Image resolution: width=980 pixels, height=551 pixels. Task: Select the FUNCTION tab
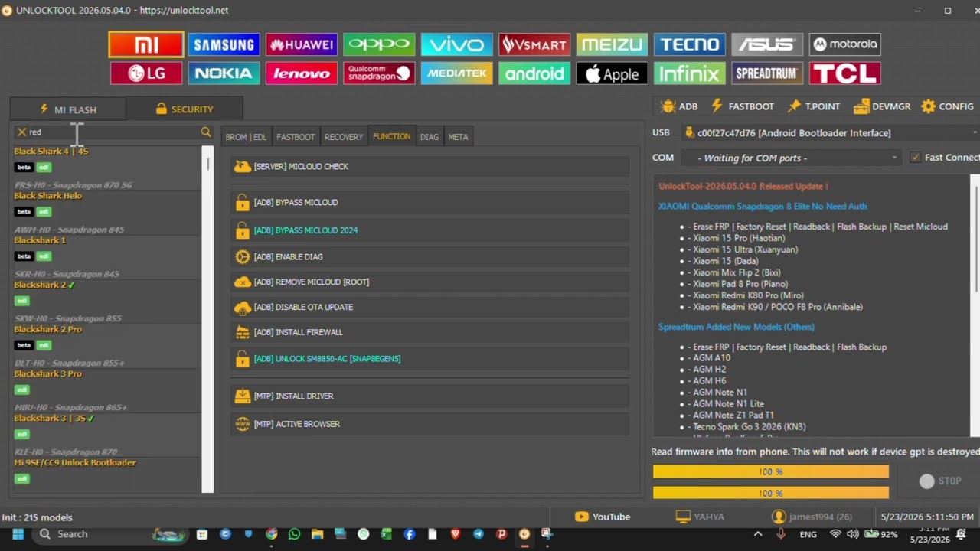click(391, 136)
